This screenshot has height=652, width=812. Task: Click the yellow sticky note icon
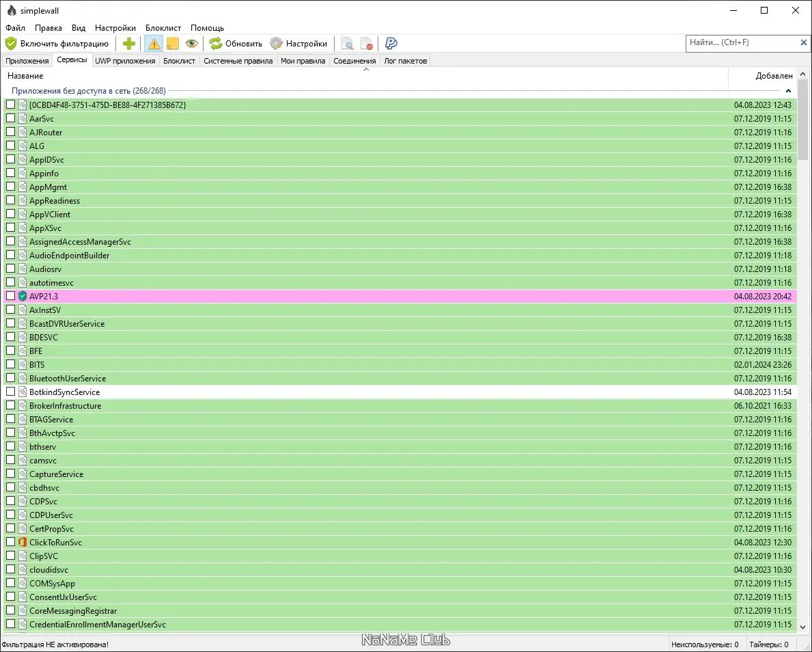173,44
